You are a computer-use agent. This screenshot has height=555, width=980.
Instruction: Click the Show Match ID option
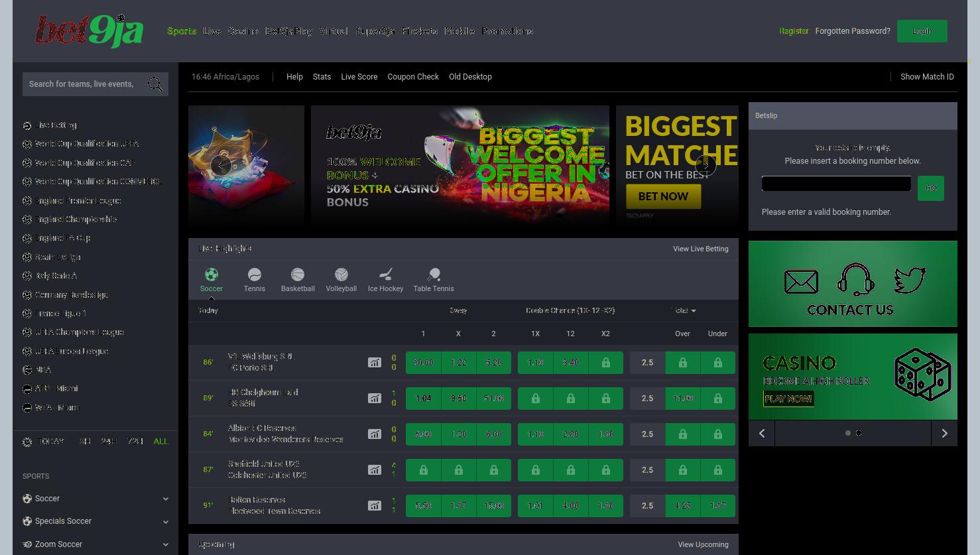[x=927, y=77]
